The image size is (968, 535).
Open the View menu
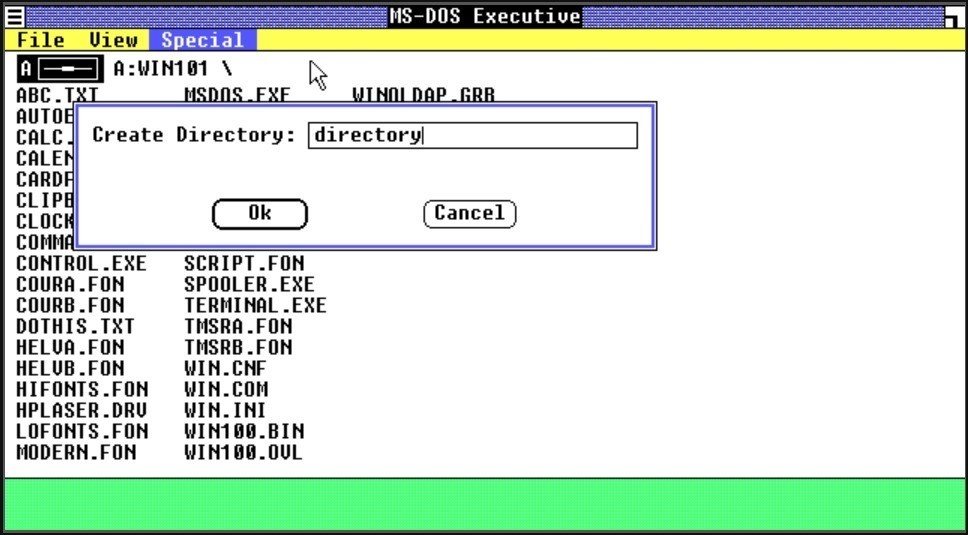click(113, 41)
